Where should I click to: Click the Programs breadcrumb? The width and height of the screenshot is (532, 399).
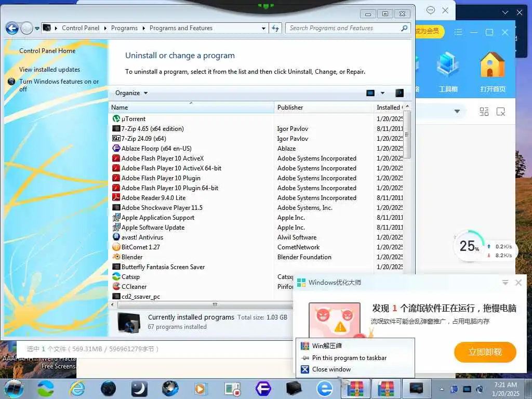coord(124,28)
